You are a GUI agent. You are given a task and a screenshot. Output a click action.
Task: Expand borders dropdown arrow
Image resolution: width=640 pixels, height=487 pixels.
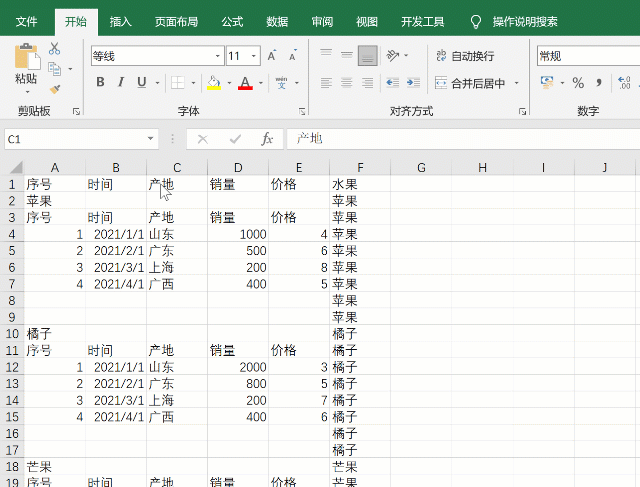pos(193,83)
